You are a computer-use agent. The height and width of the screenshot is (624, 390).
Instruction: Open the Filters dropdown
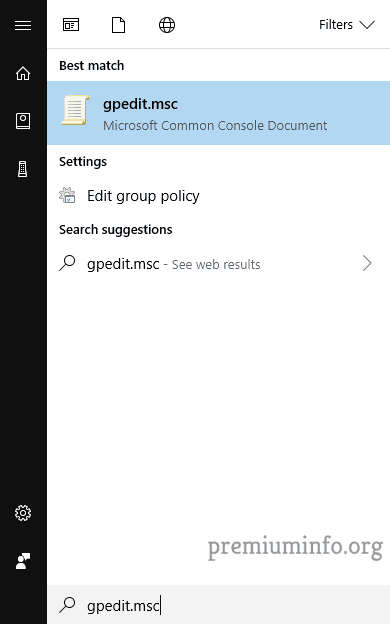pos(347,25)
